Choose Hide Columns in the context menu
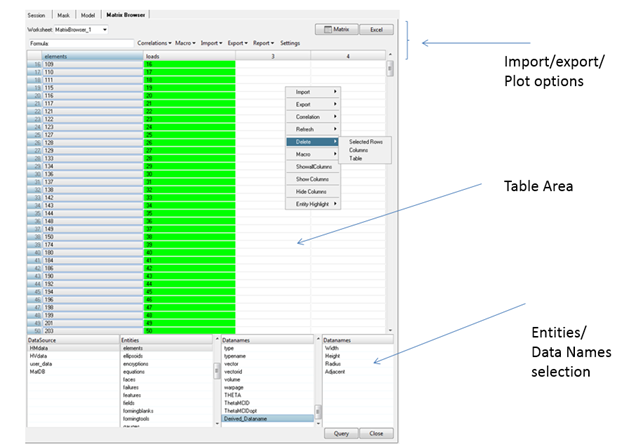Screen dimensions: 624x446 coord(313,191)
